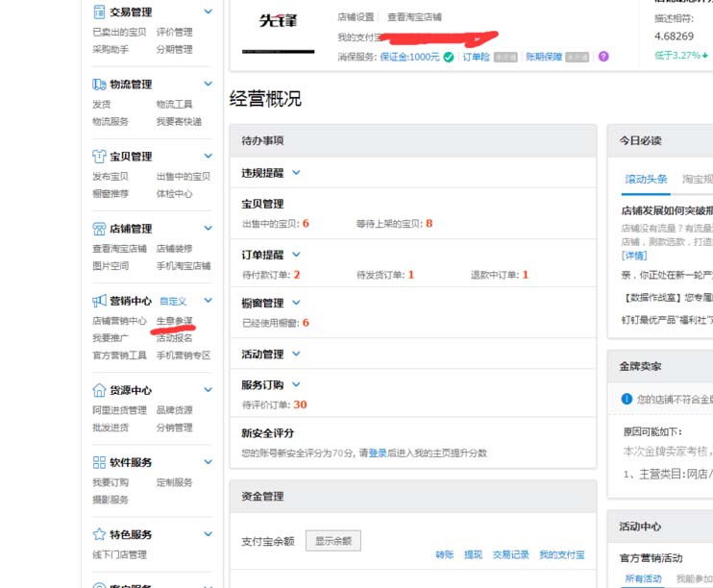Open 发布宝贝 in the sidebar
This screenshot has width=713, height=588.
coord(111,177)
